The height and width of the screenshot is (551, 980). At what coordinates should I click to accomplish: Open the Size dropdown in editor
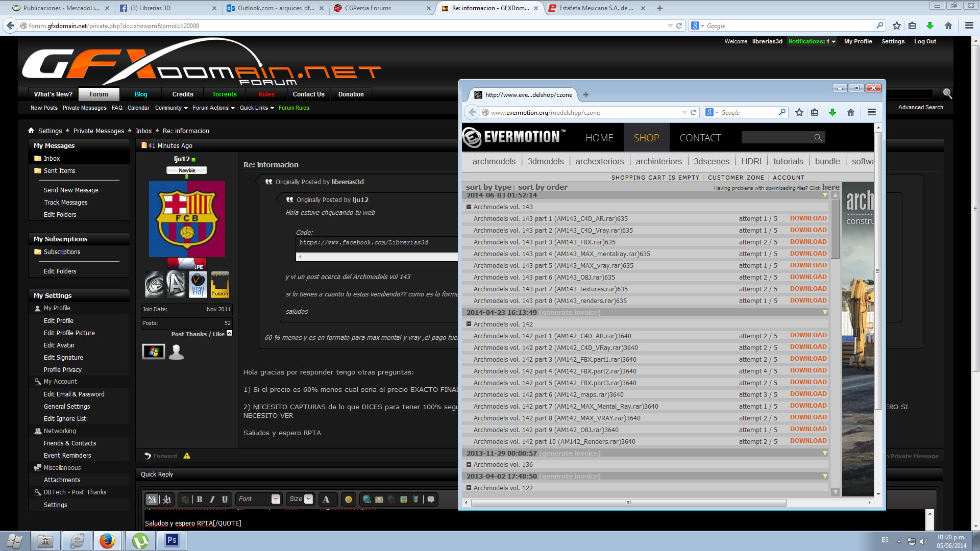[x=308, y=499]
